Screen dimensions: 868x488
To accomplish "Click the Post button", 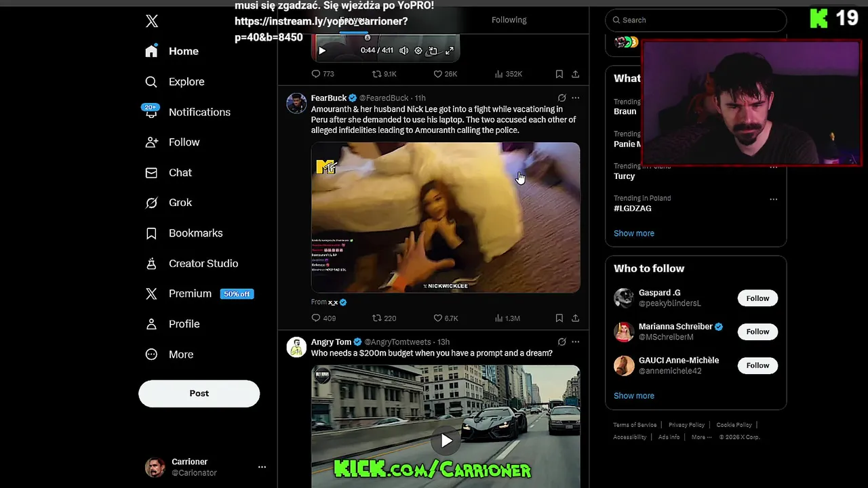I will coord(199,393).
